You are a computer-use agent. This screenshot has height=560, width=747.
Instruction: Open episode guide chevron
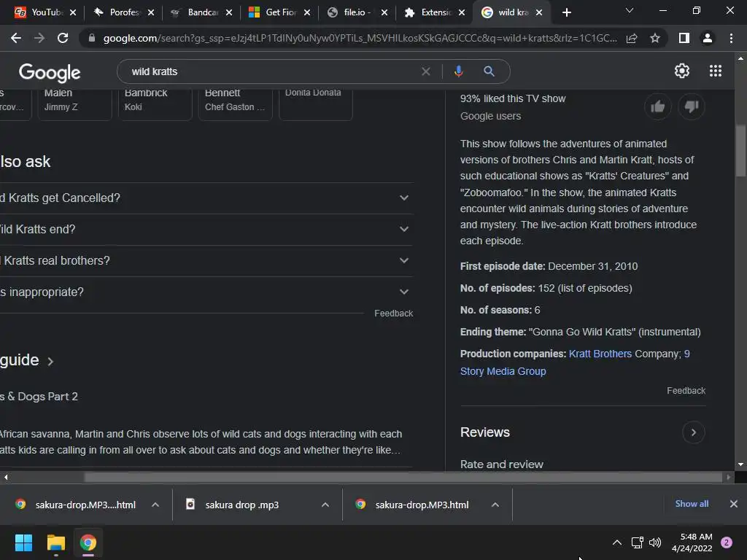[x=50, y=362]
